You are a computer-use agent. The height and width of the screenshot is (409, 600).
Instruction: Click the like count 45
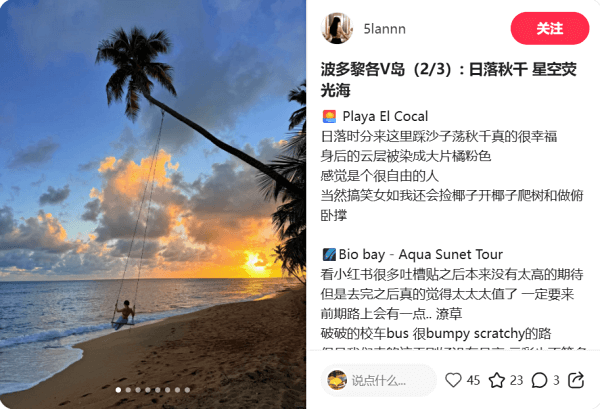[473, 380]
